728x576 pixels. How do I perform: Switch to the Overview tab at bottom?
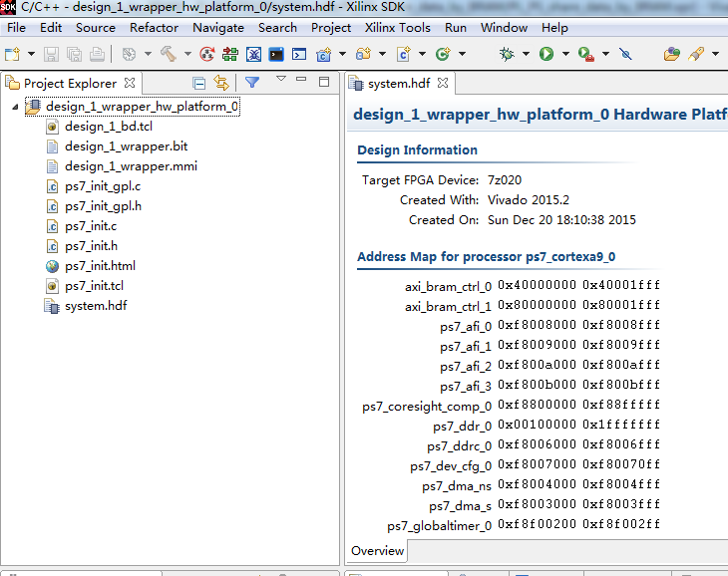point(377,551)
